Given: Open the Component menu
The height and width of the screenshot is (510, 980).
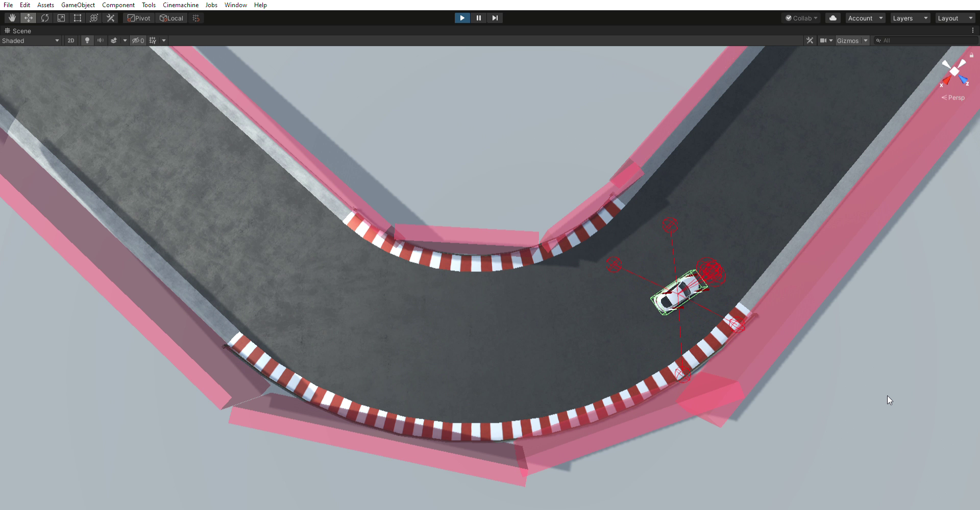Looking at the screenshot, I should tap(118, 5).
